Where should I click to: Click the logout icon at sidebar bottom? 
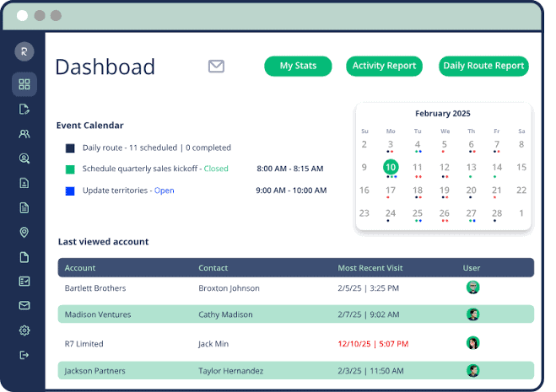coord(24,355)
